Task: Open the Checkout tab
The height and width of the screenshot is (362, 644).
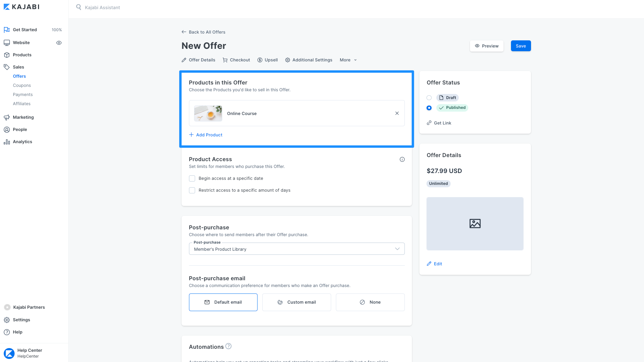Action: (x=236, y=60)
